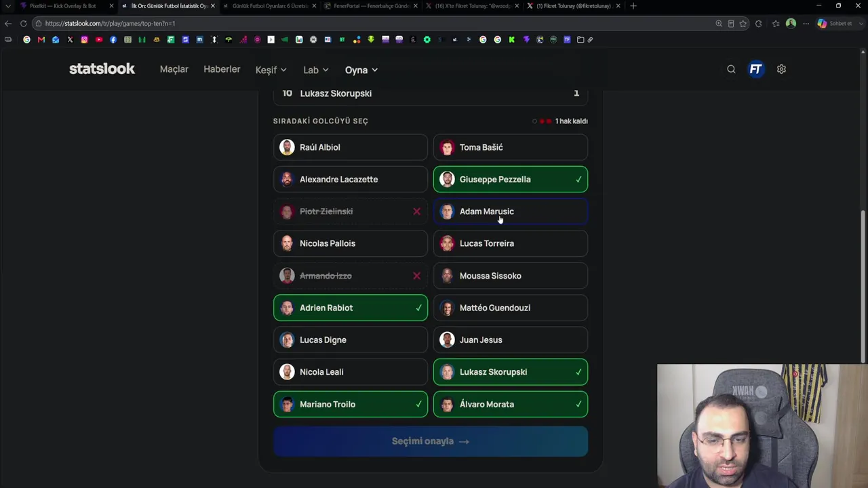Click the selected Giuseppe Pezzella card
Viewport: 868px width, 488px height.
[511, 180]
